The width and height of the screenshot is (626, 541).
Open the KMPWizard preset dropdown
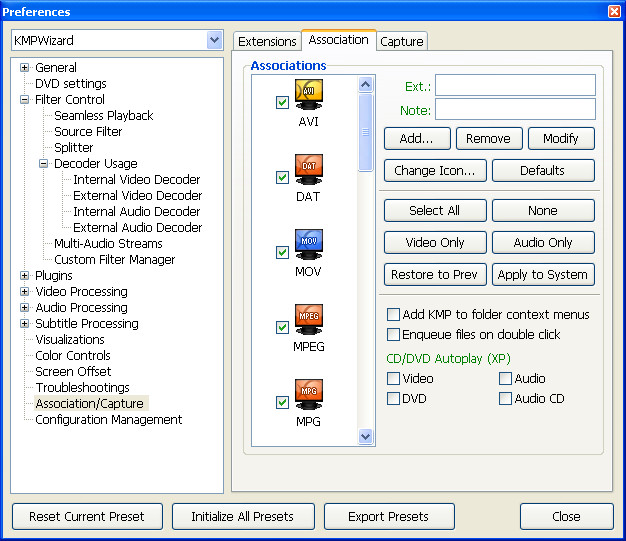pos(214,40)
